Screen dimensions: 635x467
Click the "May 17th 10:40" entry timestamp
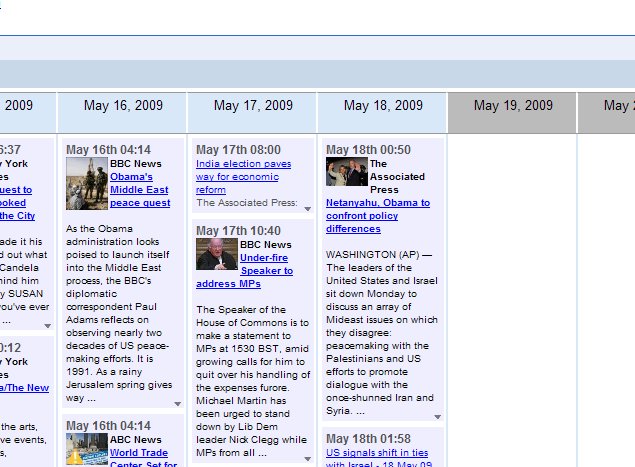(x=238, y=231)
